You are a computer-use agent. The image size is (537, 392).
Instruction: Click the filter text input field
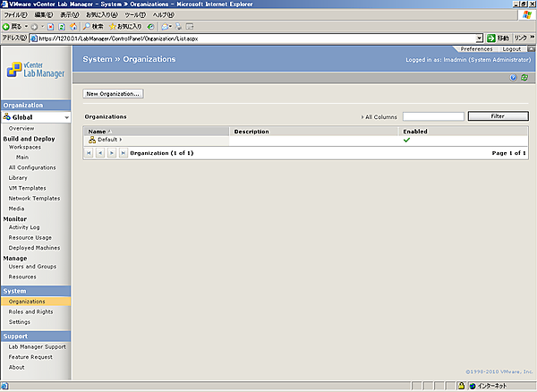[433, 116]
